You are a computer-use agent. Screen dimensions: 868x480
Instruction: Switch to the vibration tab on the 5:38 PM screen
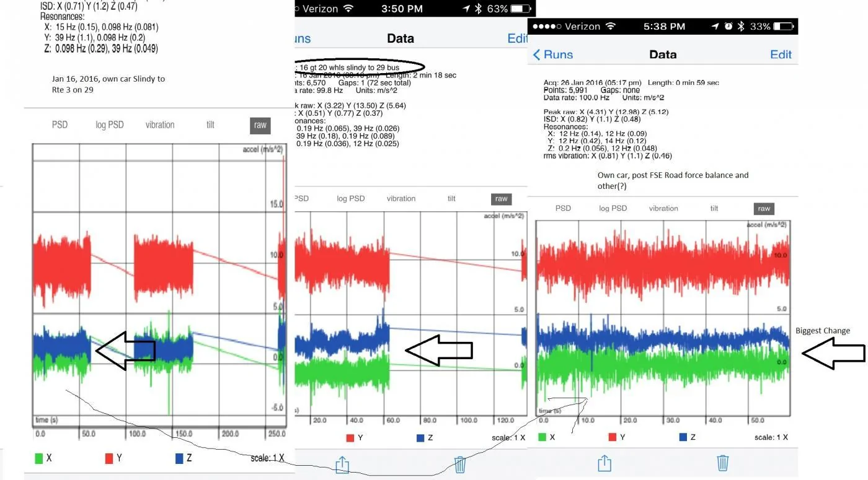pyautogui.click(x=663, y=208)
